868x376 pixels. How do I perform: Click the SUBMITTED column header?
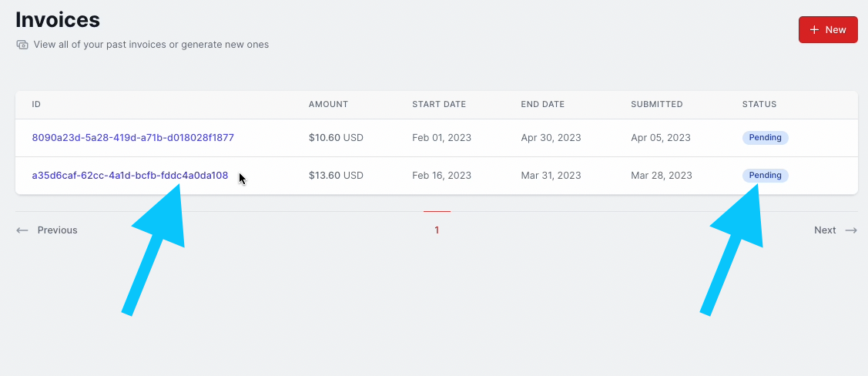(656, 104)
